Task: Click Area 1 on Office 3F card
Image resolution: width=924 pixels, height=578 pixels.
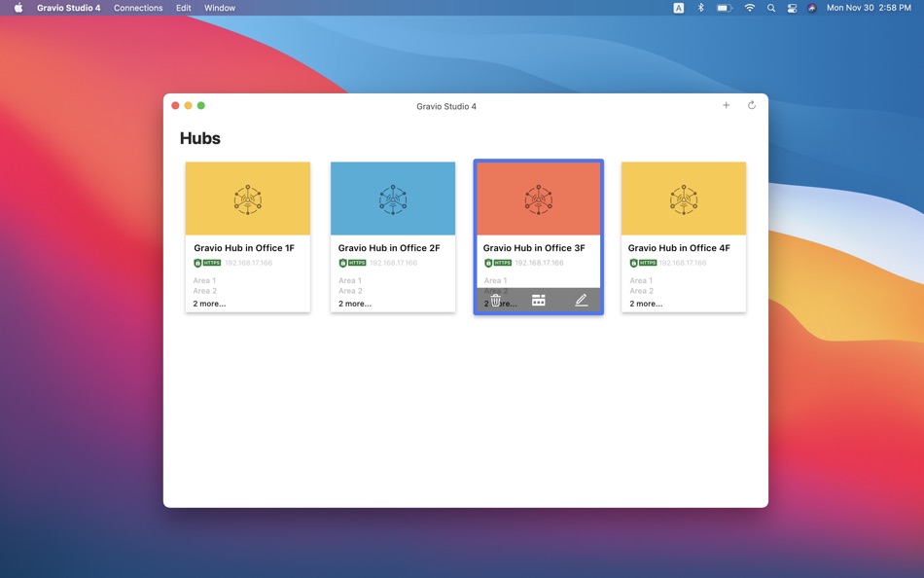Action: click(x=496, y=281)
